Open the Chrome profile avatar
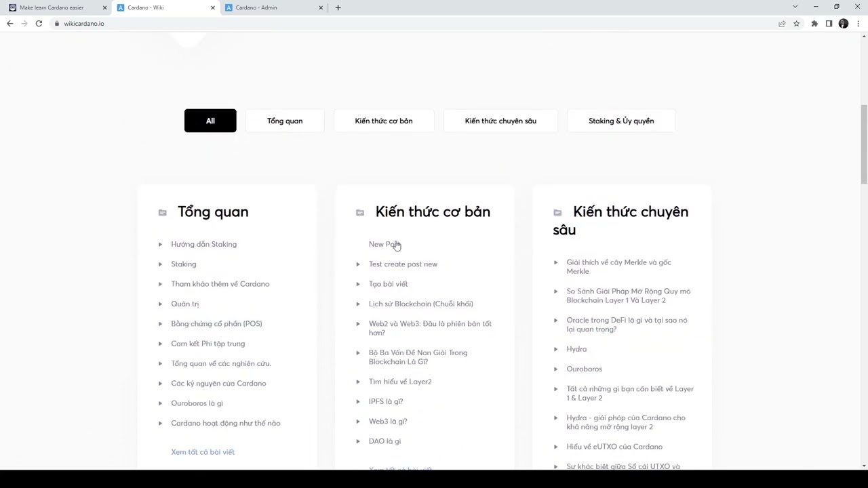Viewport: 868px width, 488px height. [x=844, y=23]
